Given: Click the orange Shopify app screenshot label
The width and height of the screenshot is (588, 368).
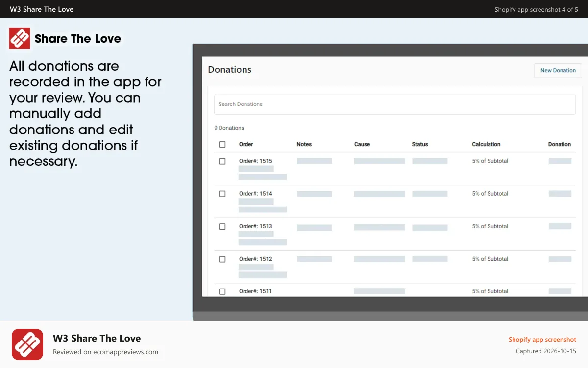Looking at the screenshot, I should click(542, 339).
